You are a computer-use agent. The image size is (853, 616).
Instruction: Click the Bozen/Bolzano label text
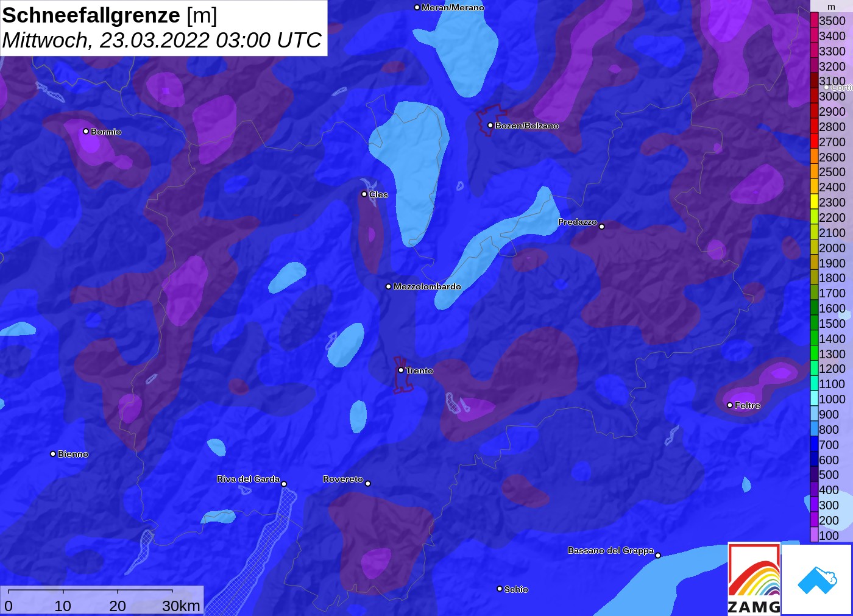[526, 126]
